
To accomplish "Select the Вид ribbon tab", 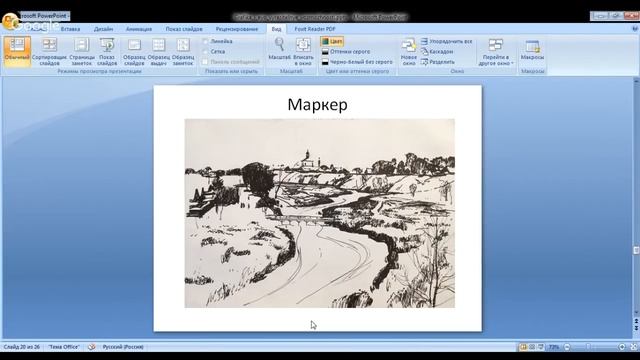I will 276,29.
